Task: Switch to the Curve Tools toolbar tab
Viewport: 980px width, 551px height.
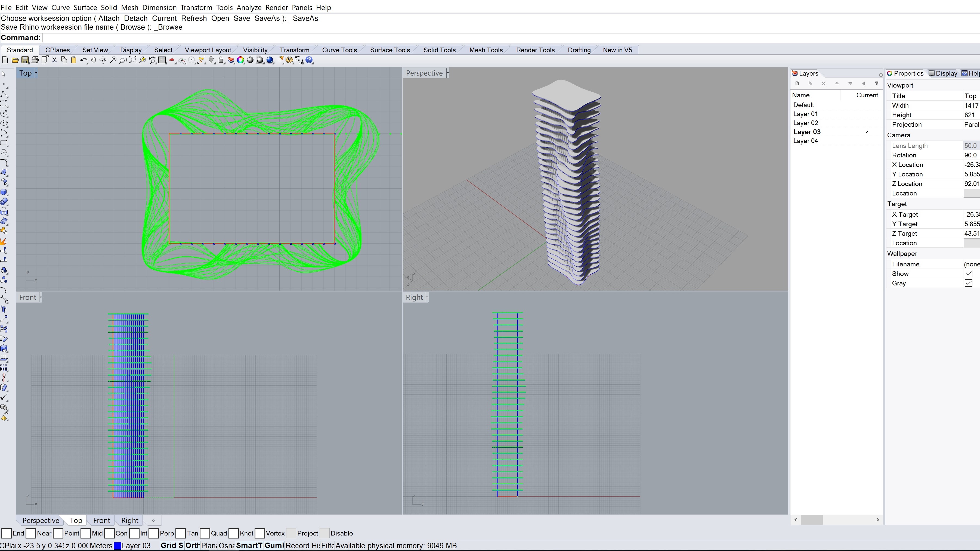Action: point(339,50)
